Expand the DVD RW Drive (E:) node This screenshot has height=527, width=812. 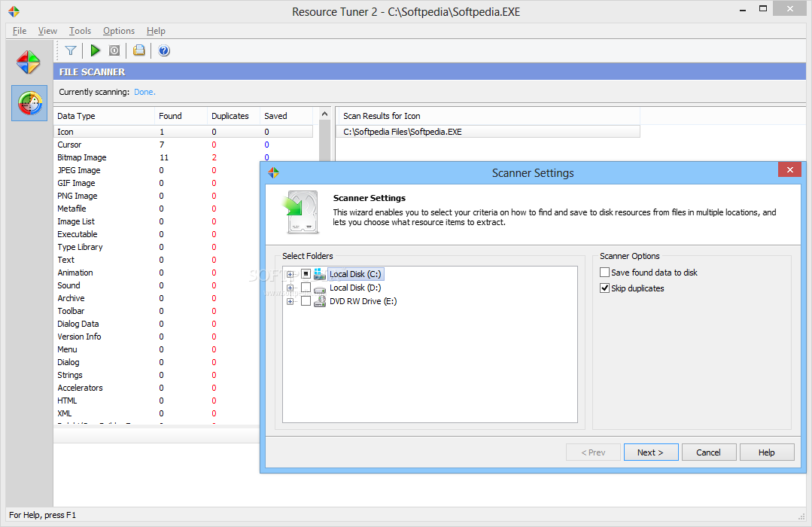[x=290, y=301]
